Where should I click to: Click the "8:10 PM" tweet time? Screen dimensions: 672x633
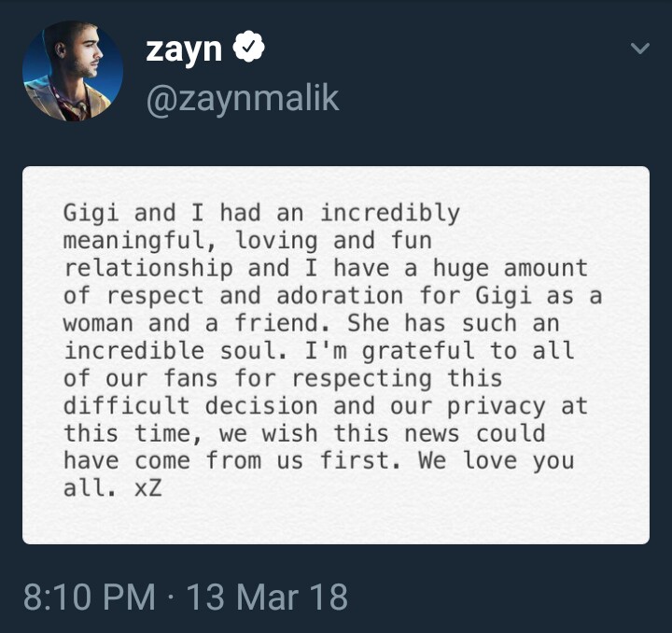pos(89,598)
